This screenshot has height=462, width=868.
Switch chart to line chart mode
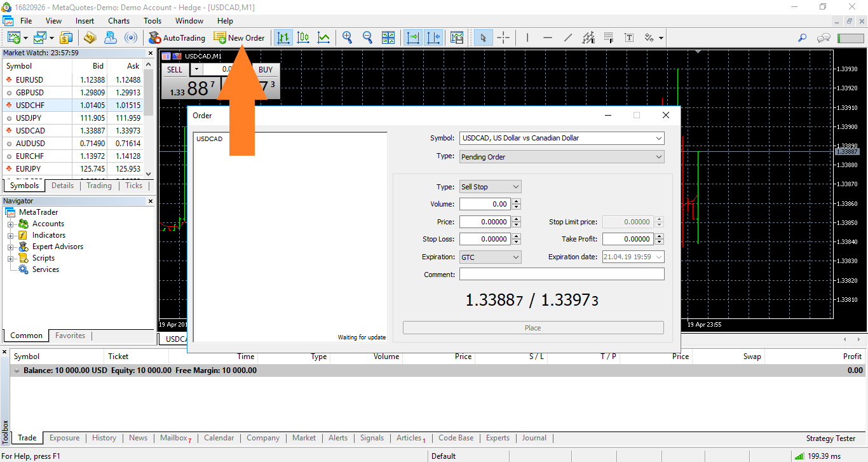point(323,37)
